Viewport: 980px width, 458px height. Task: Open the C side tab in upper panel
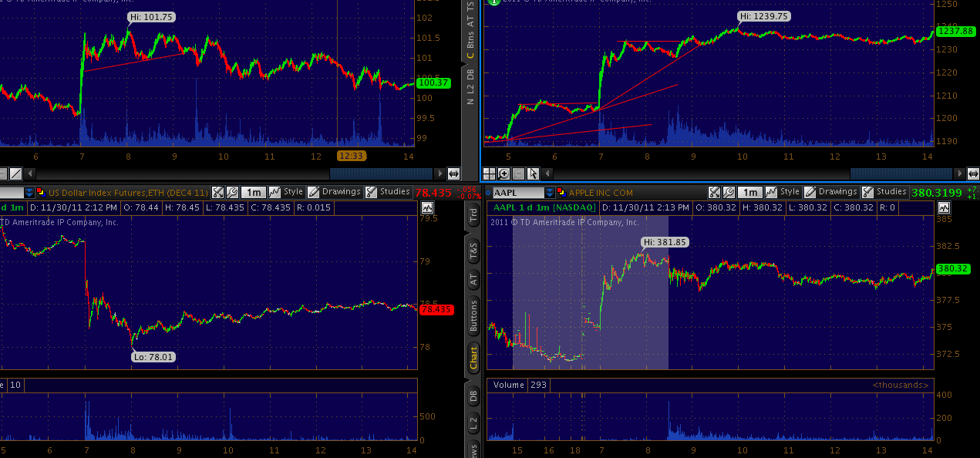point(470,55)
